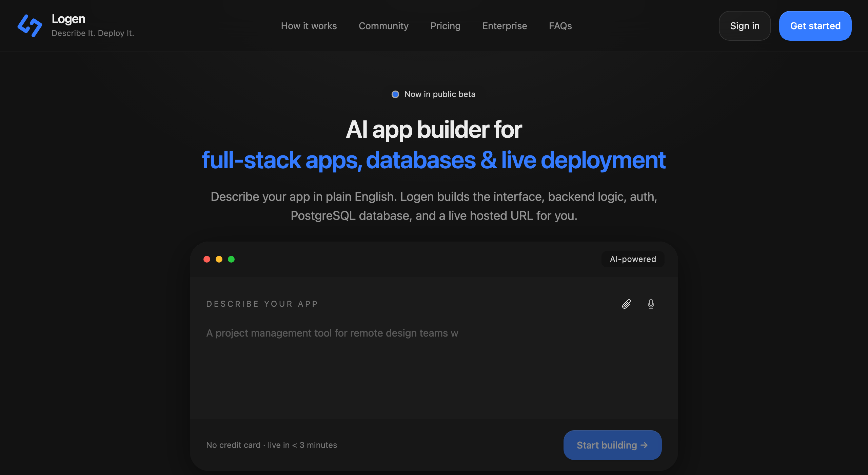Click the yellow window dot

click(219, 259)
